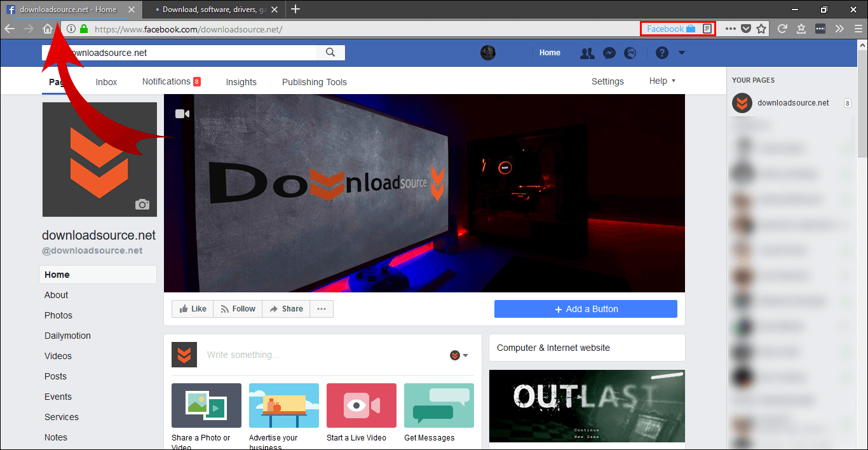Save page to Pocket
The height and width of the screenshot is (450, 868).
pos(746,29)
